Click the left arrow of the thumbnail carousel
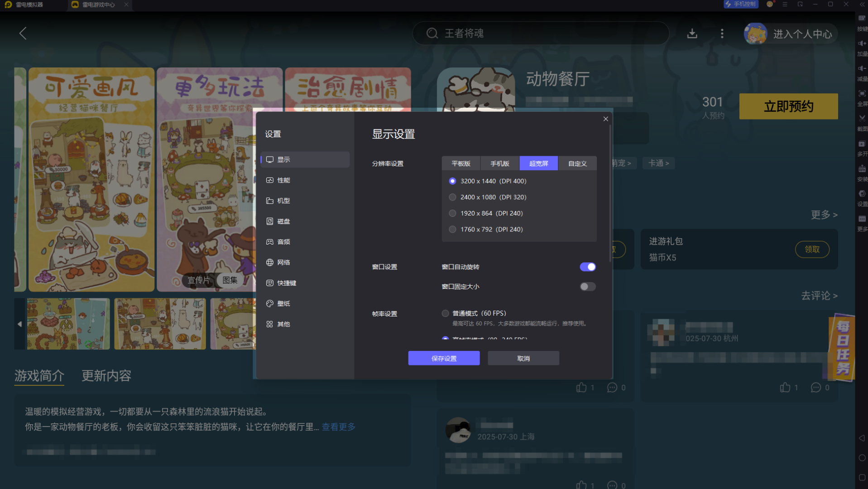 (19, 324)
